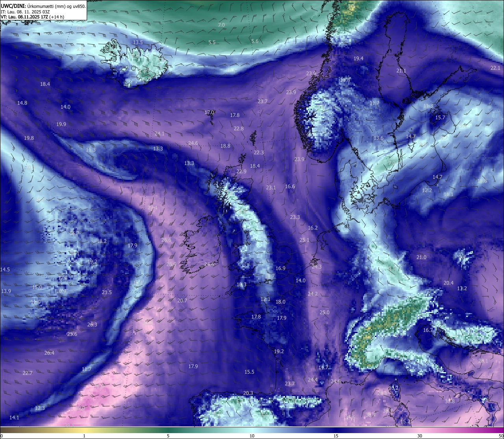Select the 18.2 value on the map
Image resolution: width=504 pixels, height=439 pixels.
pos(102,241)
